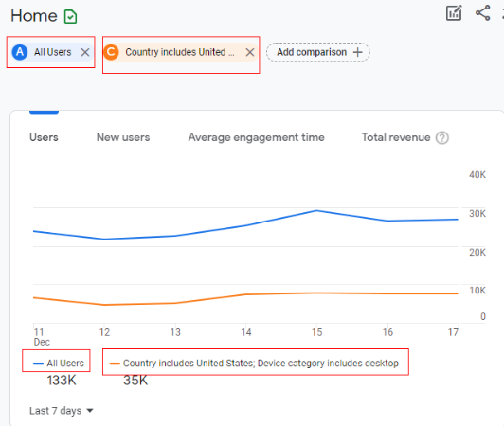Click the orange line at date 14

click(246, 294)
